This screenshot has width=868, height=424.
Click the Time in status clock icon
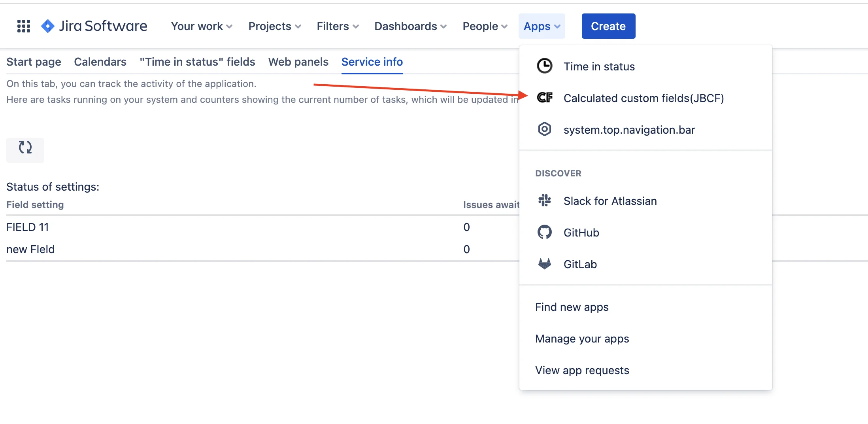point(545,66)
